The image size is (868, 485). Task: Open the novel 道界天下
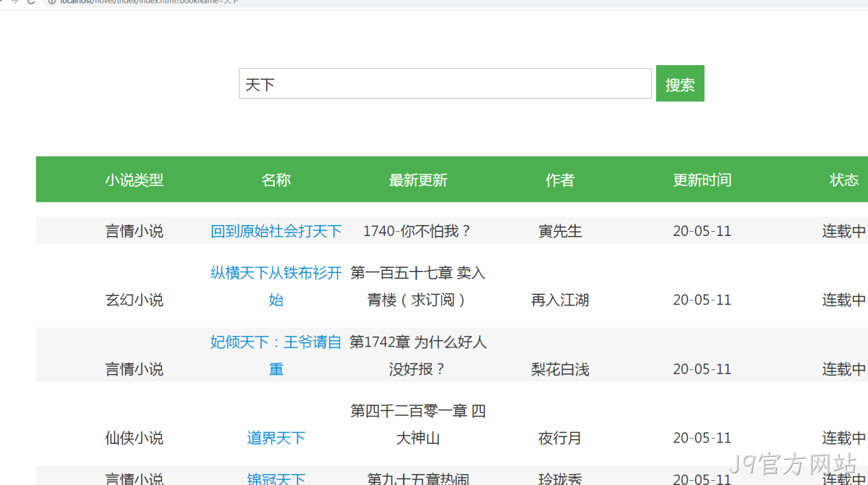tap(276, 438)
